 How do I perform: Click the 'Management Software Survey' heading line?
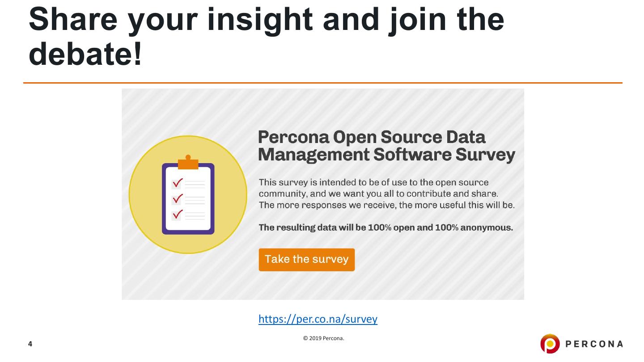pos(386,155)
